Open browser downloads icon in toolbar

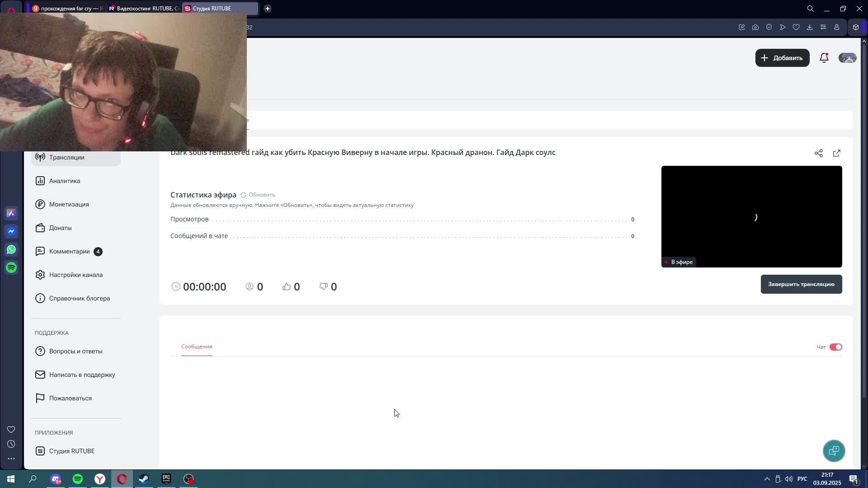point(809,27)
